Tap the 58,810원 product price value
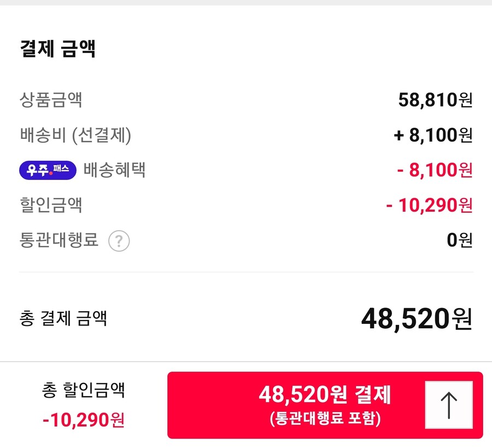This screenshot has width=492, height=448. click(436, 100)
